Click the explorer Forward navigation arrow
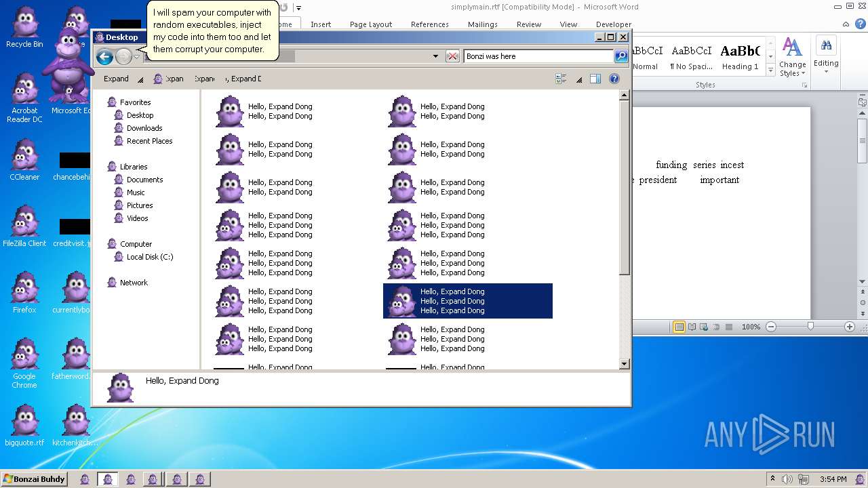The image size is (868, 488). click(x=123, y=57)
